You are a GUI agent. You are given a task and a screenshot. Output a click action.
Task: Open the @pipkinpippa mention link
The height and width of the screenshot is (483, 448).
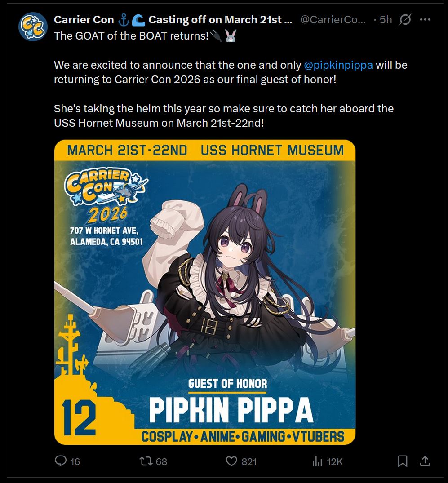point(338,65)
